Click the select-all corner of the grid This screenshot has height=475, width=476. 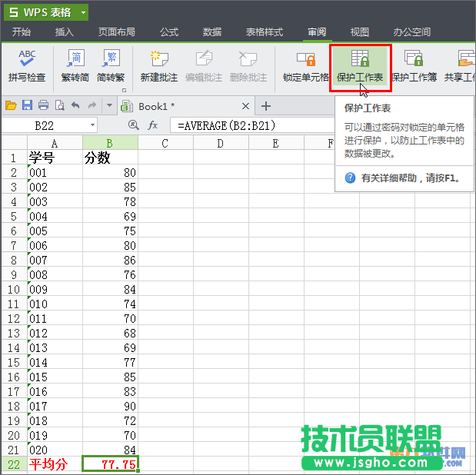(14, 142)
